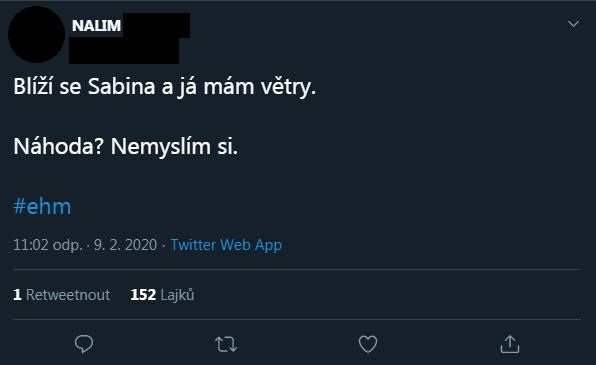596x365 pixels.
Task: Like the tweet with the heart icon
Action: click(x=368, y=344)
